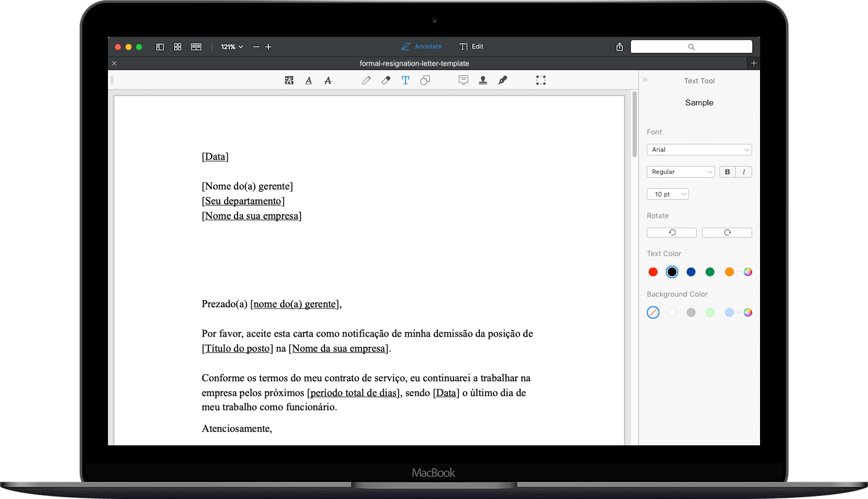Select the eraser tool
Screen dimensions: 868x499
tap(386, 80)
